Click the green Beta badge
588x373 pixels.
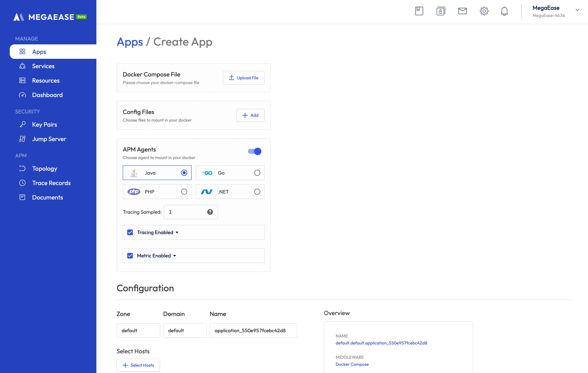(81, 17)
